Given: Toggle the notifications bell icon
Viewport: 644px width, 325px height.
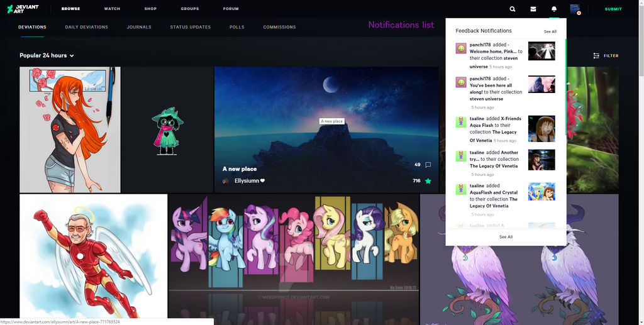Looking at the screenshot, I should [x=554, y=9].
